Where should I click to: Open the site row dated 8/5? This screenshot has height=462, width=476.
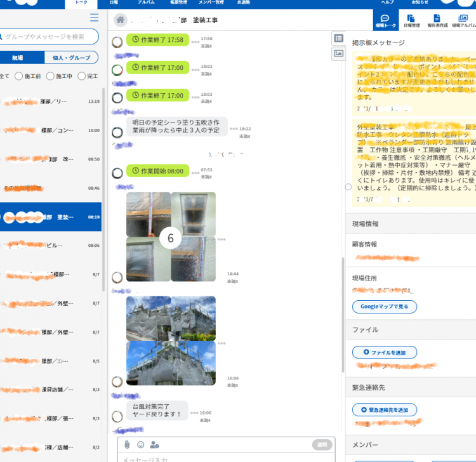pyautogui.click(x=51, y=361)
